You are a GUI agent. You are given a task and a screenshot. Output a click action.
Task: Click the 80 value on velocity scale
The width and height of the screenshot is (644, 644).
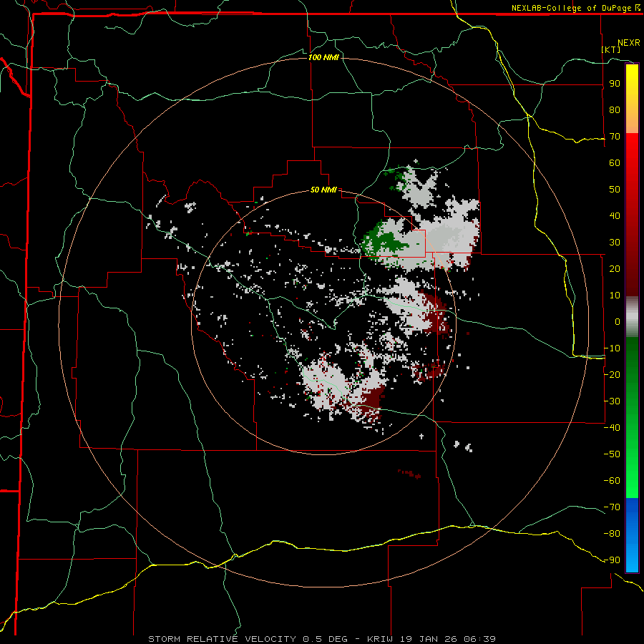(x=615, y=110)
